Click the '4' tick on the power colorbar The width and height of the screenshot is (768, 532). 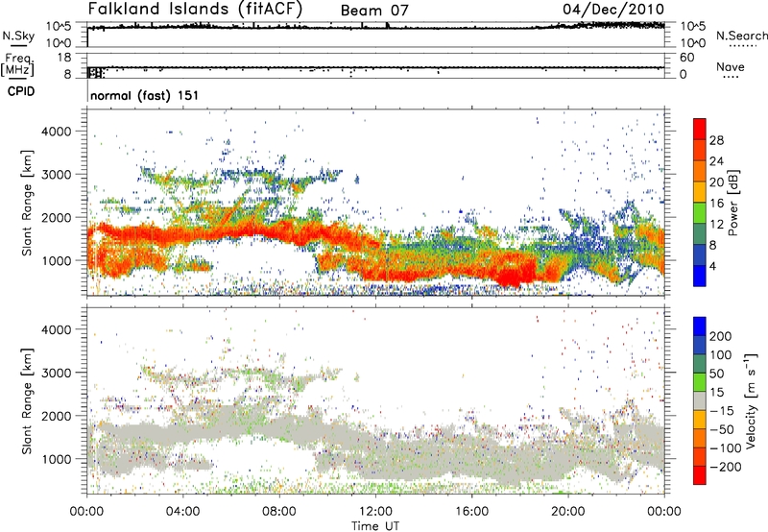712,266
